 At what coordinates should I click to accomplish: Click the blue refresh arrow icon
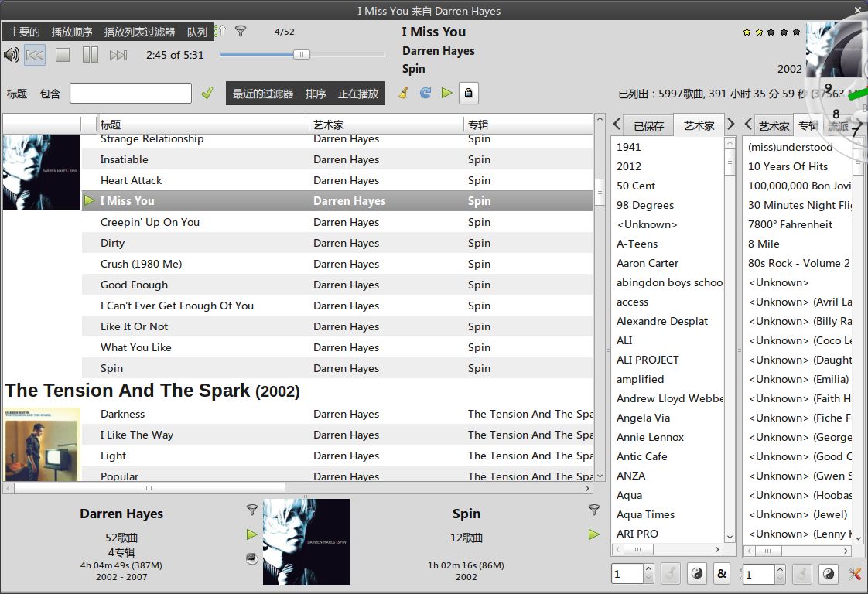[425, 93]
